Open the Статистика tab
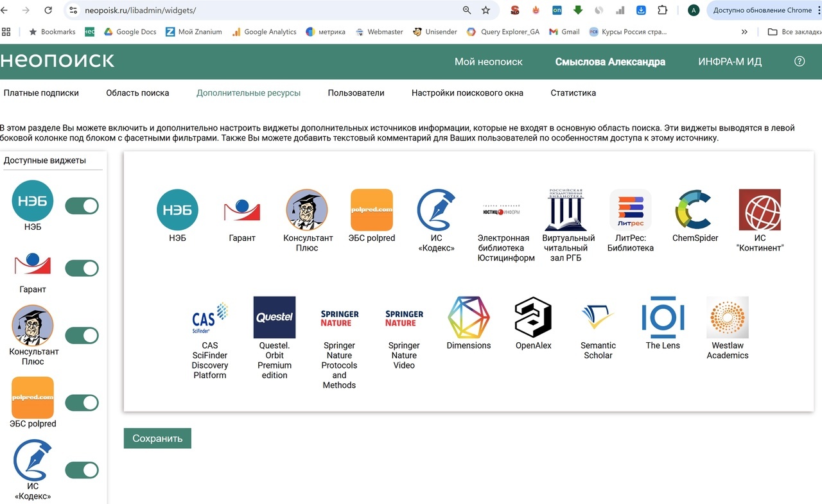The height and width of the screenshot is (504, 822). [573, 92]
